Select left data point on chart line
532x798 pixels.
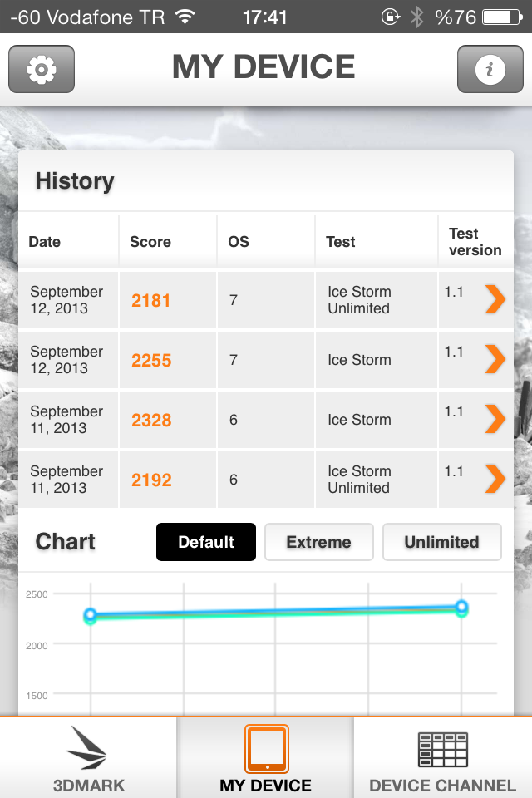(x=90, y=616)
